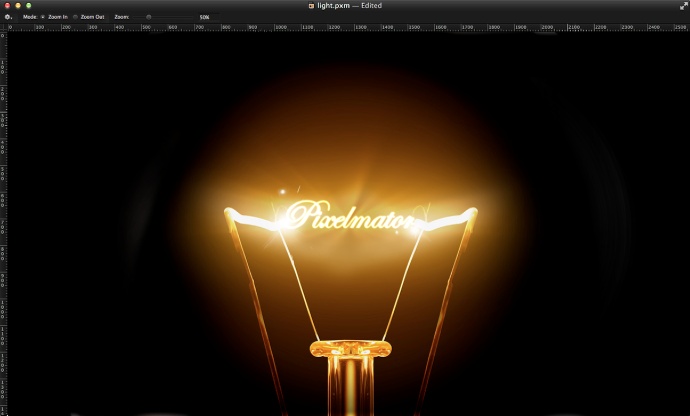Minimize the window with yellow button
Screen dimensions: 690x416
[18, 6]
